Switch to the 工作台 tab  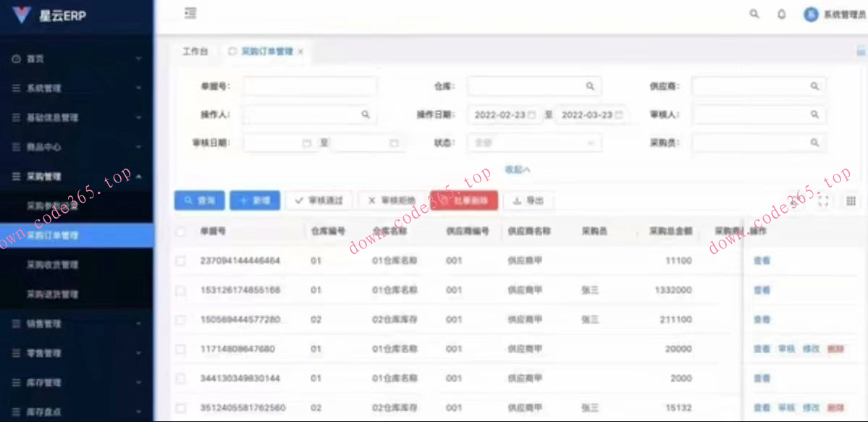tap(194, 51)
